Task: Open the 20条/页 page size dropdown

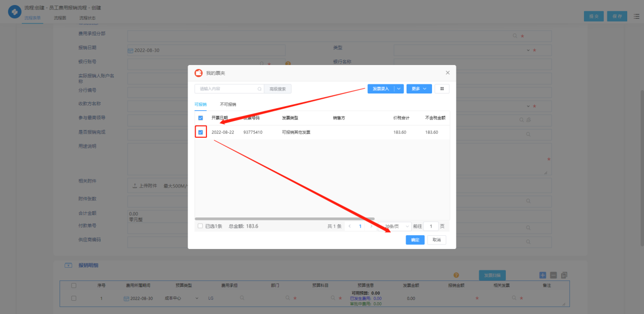Action: click(397, 226)
